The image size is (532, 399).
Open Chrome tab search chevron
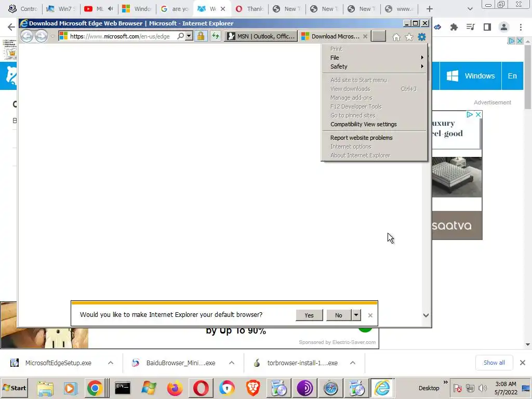click(470, 9)
